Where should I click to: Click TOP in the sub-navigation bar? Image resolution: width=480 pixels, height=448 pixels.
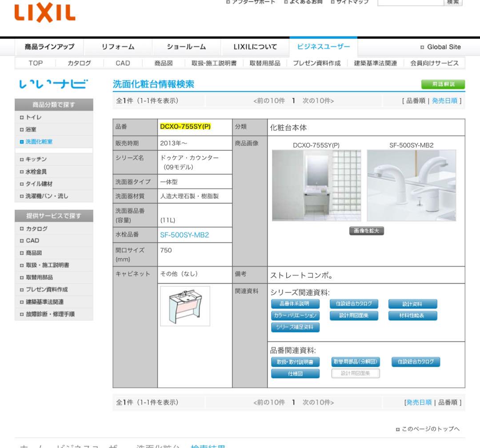(36, 63)
